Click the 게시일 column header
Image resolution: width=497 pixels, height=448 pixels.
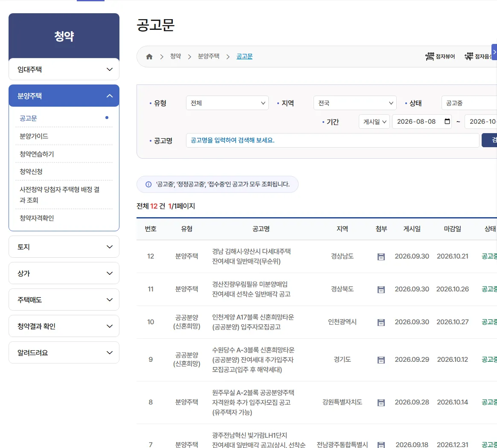412,229
